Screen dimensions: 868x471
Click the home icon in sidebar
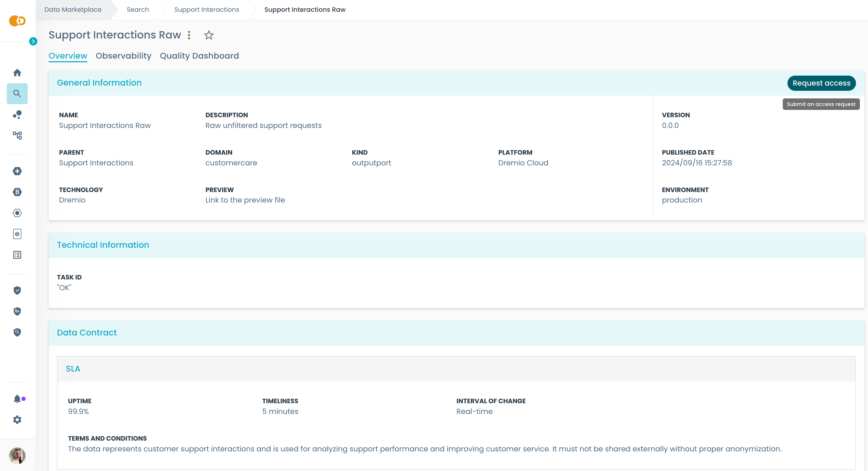(x=17, y=72)
